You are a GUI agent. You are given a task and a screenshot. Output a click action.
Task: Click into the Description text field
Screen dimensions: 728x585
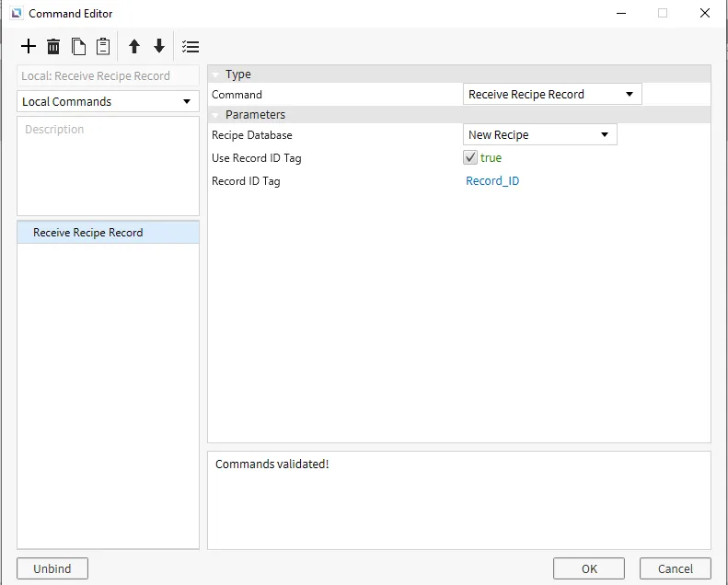click(108, 166)
